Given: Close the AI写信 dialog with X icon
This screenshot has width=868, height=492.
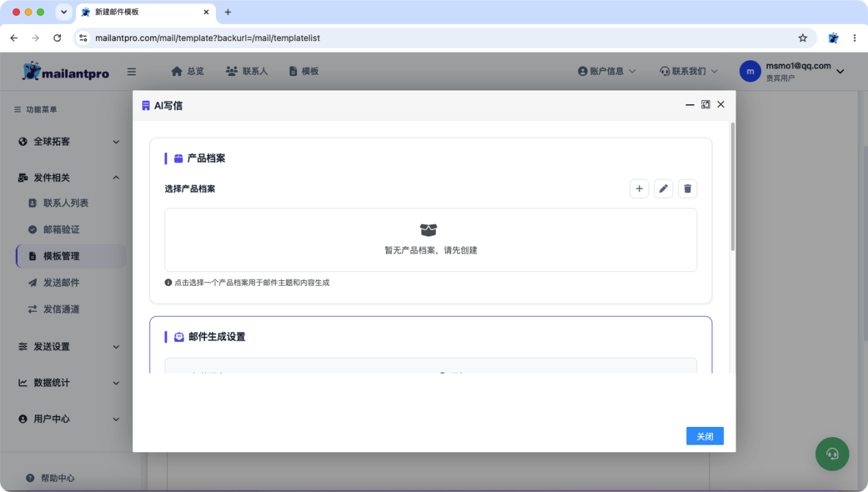Looking at the screenshot, I should [x=721, y=105].
